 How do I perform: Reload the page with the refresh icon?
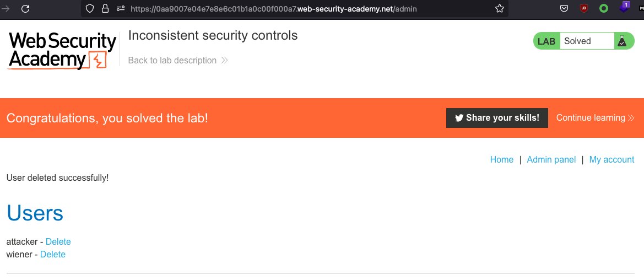pos(25,8)
